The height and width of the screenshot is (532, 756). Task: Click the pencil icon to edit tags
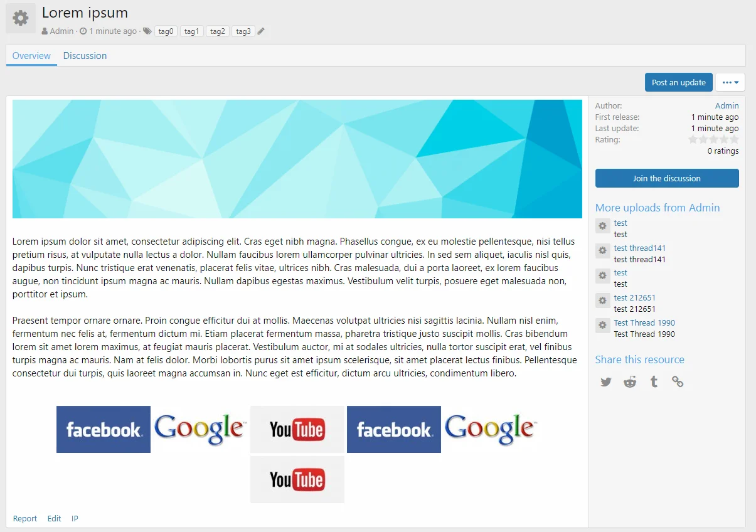pos(261,31)
